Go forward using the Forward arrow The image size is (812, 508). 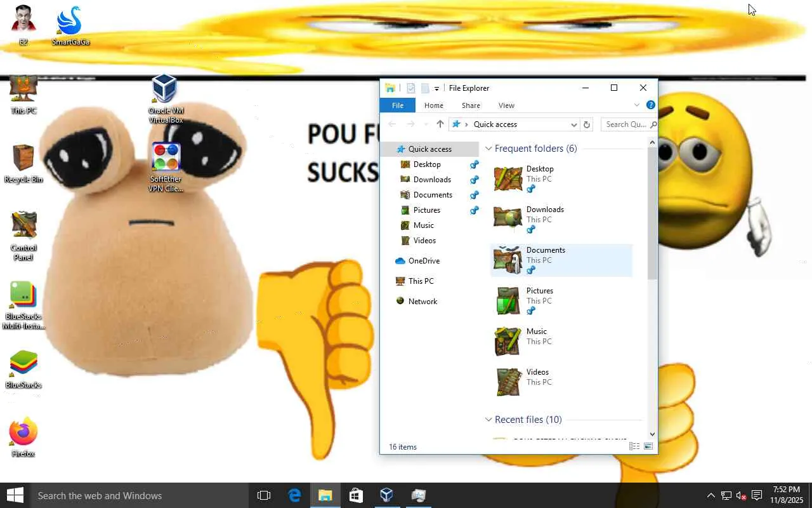tap(410, 124)
